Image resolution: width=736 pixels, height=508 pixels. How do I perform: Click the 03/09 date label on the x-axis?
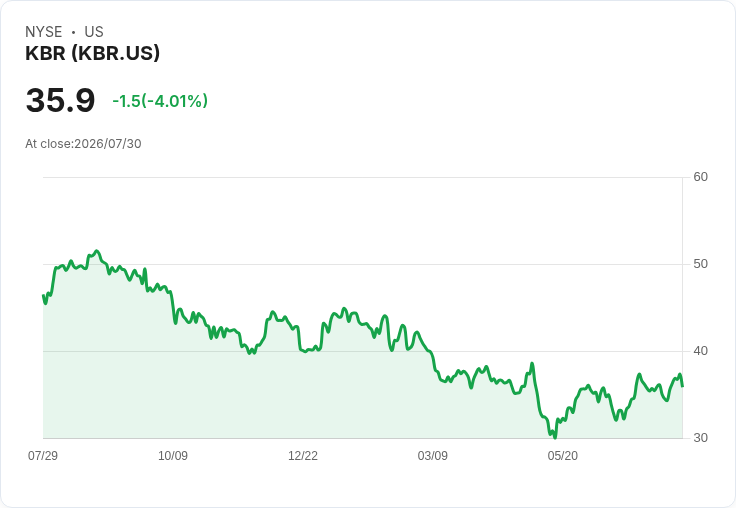coord(432,456)
